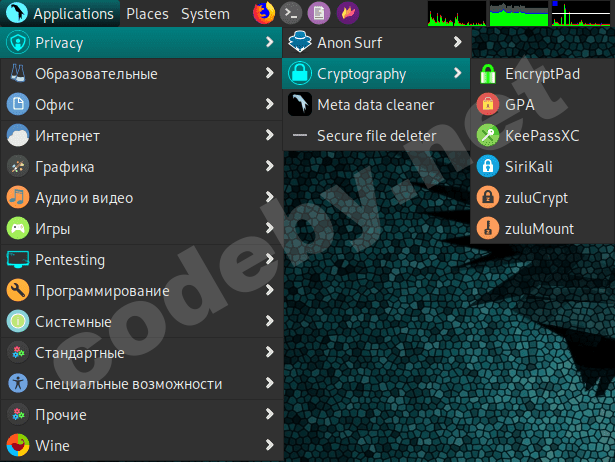The width and height of the screenshot is (615, 462).
Task: Expand the Интернет submenu arrow
Action: [269, 135]
